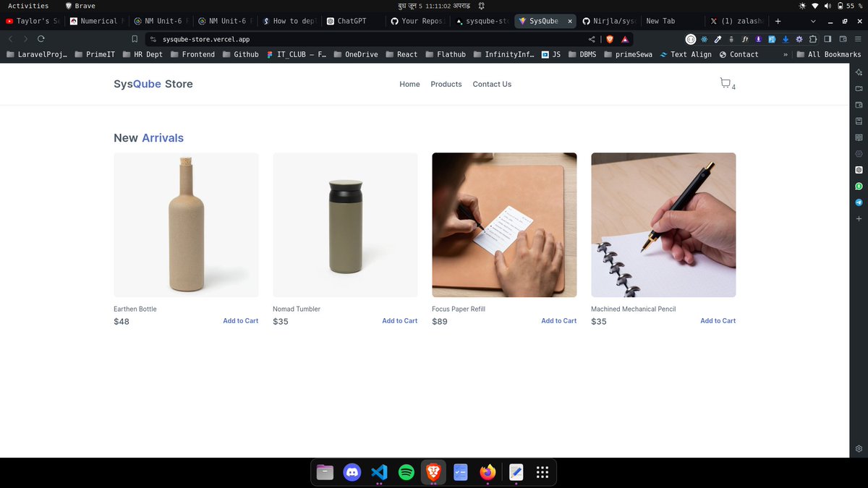Open the All Bookmarks folder

point(828,54)
